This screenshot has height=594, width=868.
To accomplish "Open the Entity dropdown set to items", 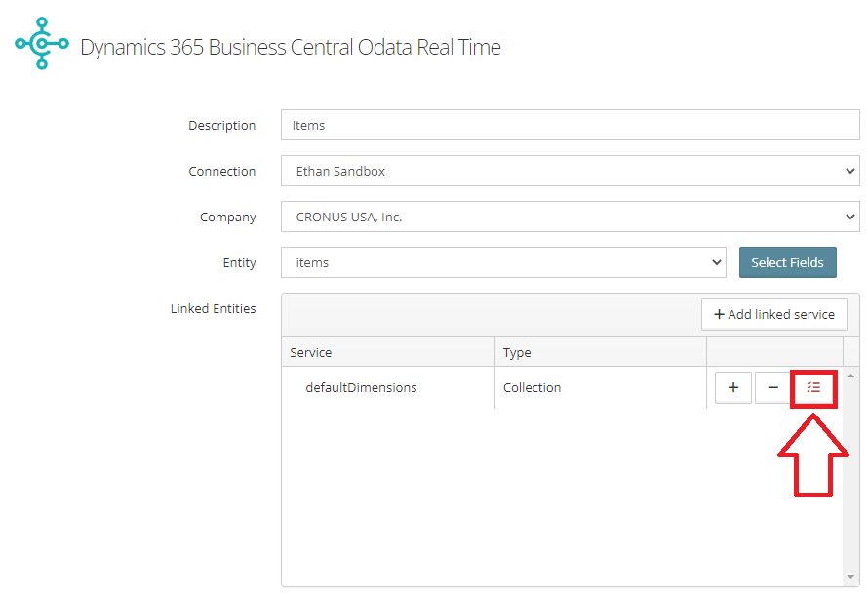I will [x=504, y=262].
